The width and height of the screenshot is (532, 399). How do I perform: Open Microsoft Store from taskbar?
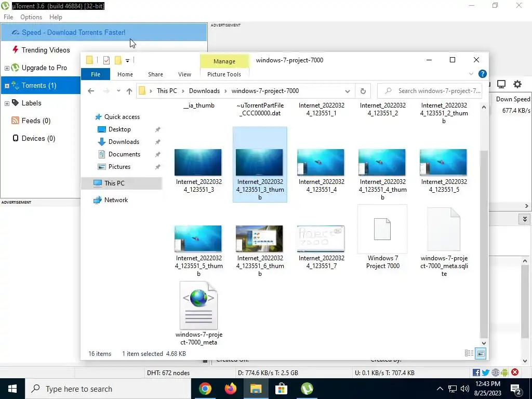coord(281,389)
